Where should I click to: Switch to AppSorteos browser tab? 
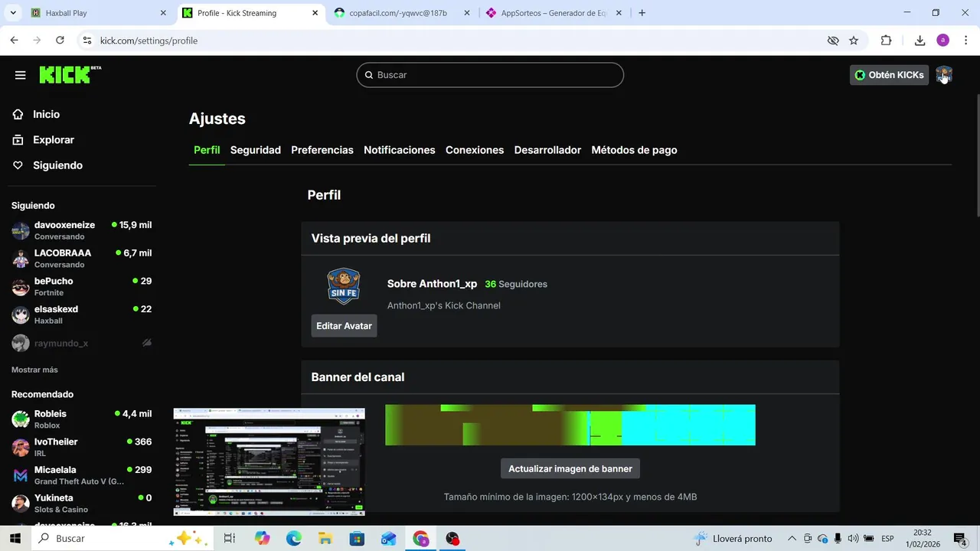(x=553, y=13)
